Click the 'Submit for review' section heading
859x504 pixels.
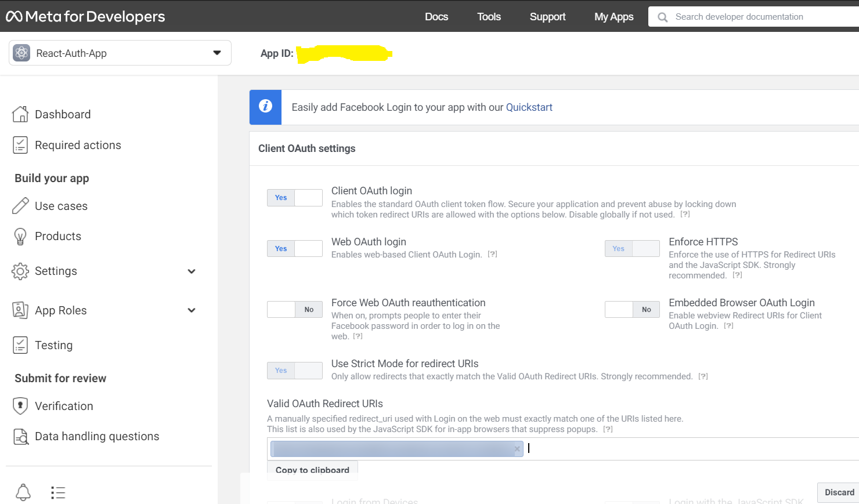(x=60, y=378)
